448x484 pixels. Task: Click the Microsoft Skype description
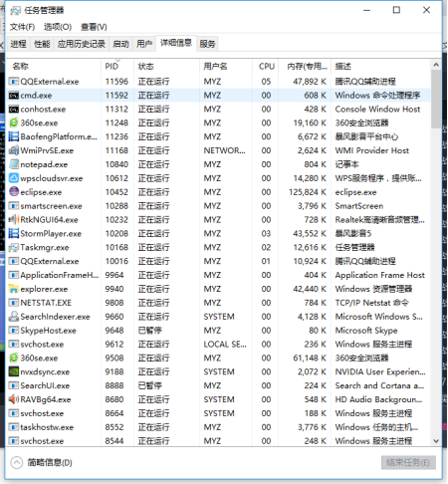pos(366,331)
